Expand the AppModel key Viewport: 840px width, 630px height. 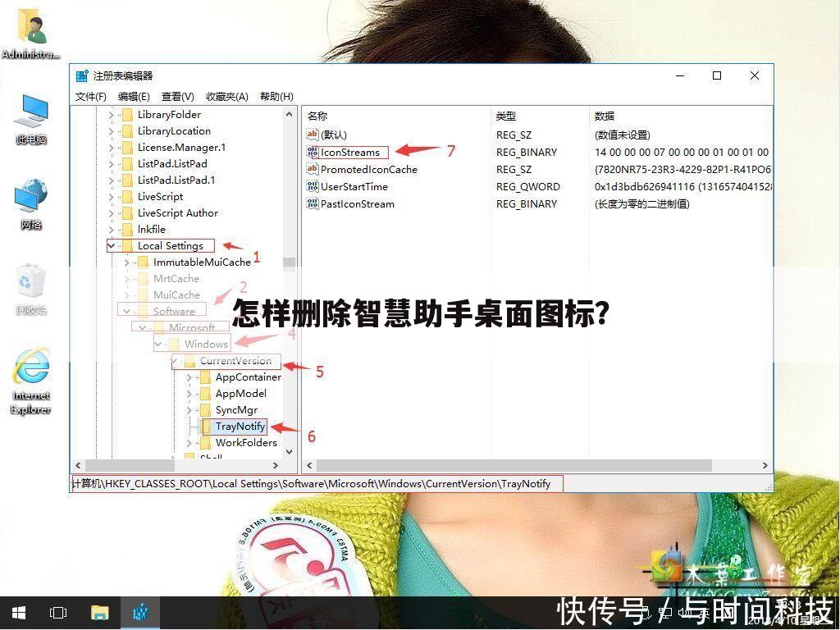189,394
